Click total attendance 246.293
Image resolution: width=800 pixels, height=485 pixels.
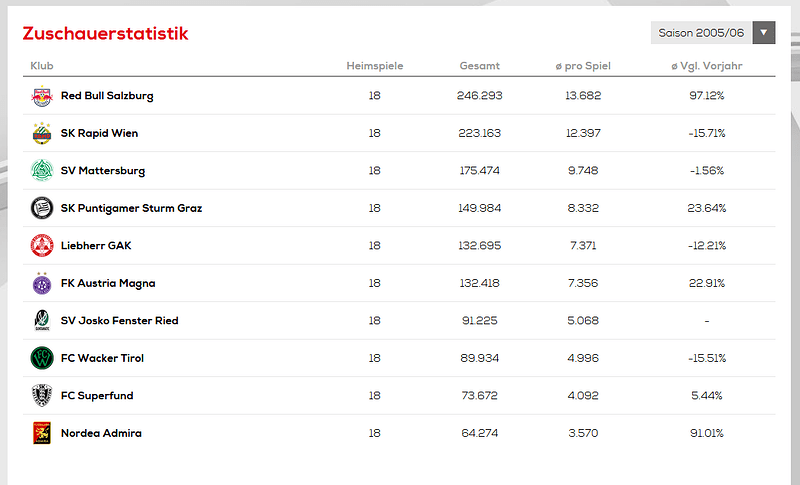[x=480, y=96]
